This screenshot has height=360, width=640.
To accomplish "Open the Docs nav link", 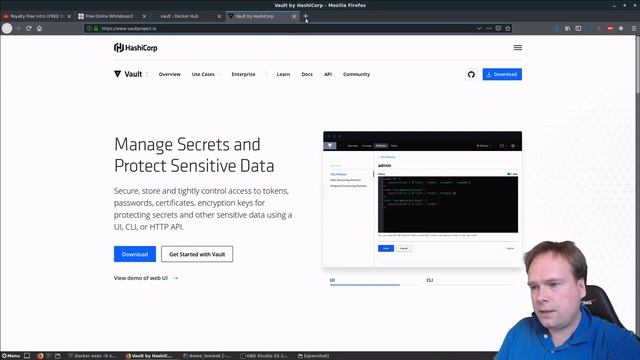I will [x=307, y=74].
